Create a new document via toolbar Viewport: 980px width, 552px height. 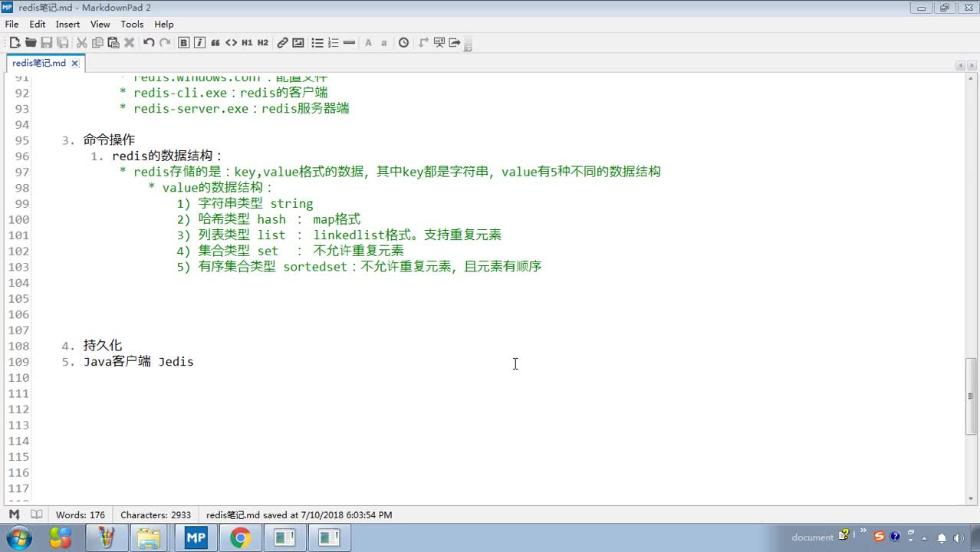pos(15,43)
